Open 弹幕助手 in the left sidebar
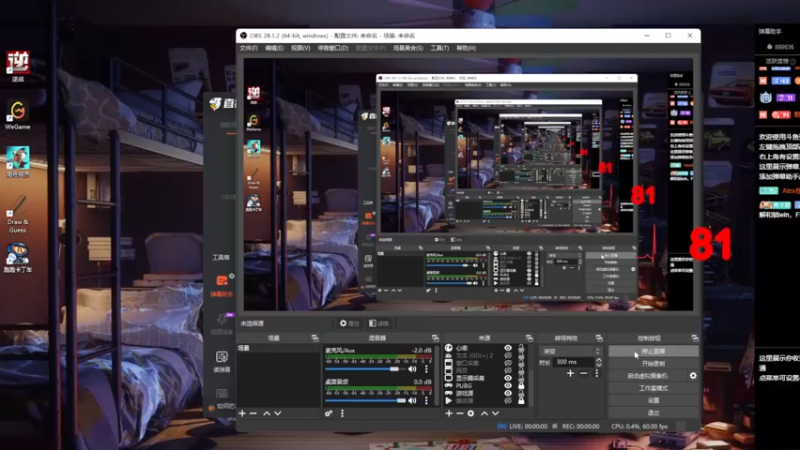Screen dimensions: 800x450 pyautogui.click(x=221, y=286)
